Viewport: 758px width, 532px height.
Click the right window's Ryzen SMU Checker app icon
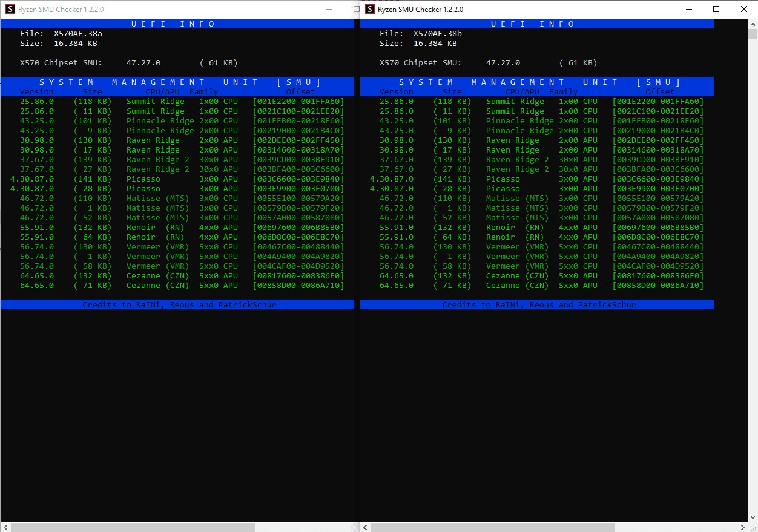pyautogui.click(x=370, y=9)
